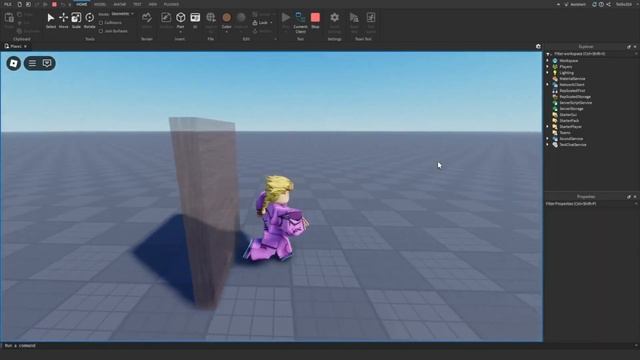This screenshot has width=640, height=360.
Task: Click the share icon in the top right
Action: 608,4
